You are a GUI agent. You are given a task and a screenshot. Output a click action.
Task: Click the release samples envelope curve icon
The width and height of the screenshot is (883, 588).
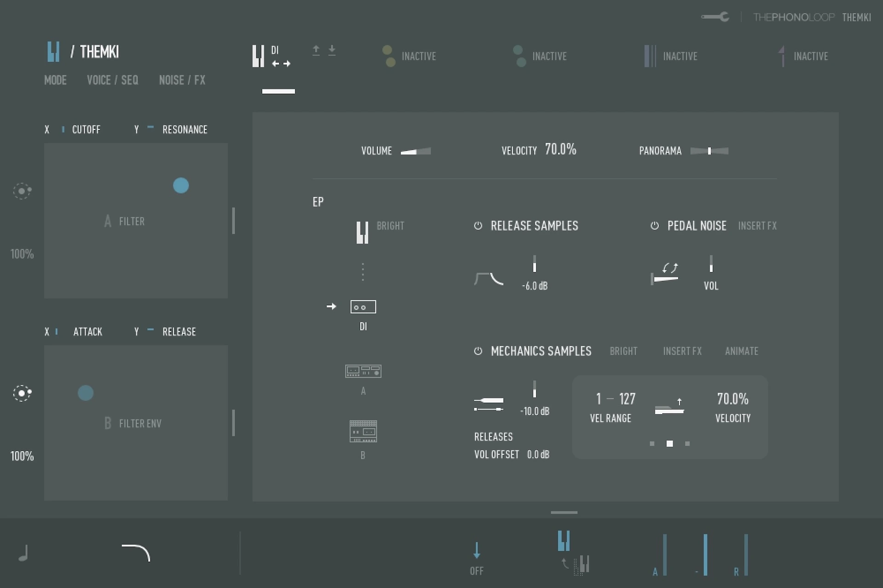(x=488, y=278)
